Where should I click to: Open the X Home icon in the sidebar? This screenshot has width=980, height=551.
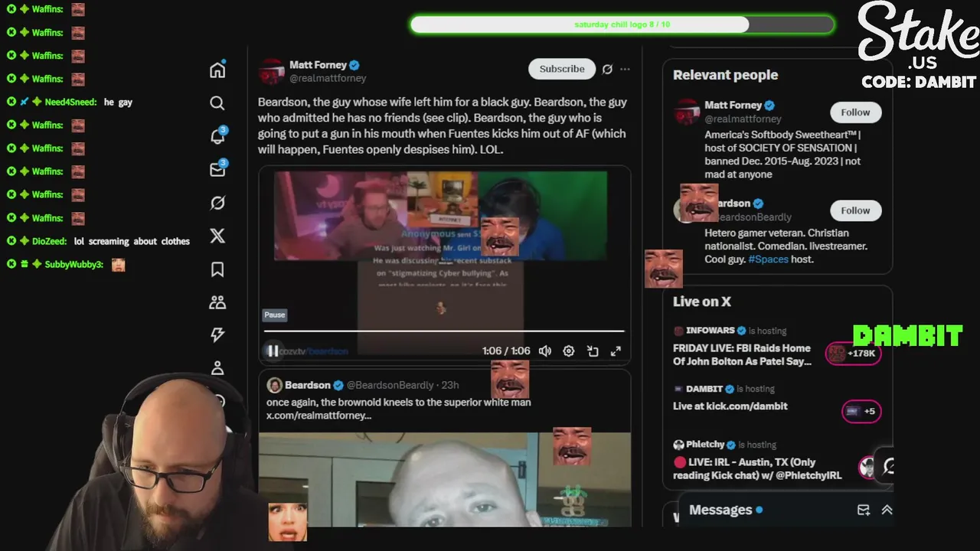coord(217,70)
